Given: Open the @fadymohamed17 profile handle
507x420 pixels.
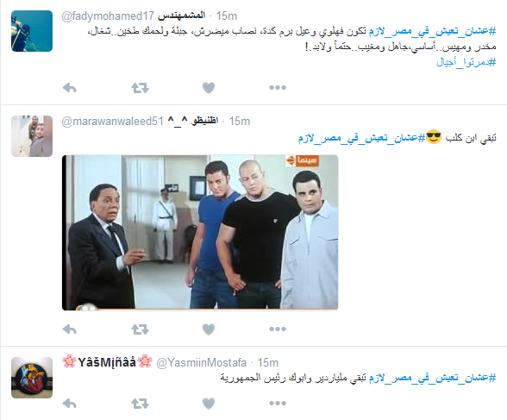Looking at the screenshot, I should pos(108,16).
